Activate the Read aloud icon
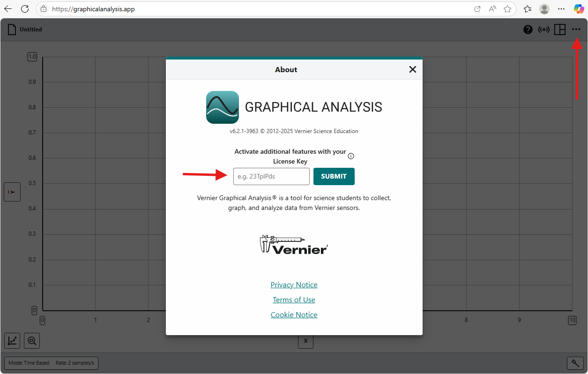The height and width of the screenshot is (374, 588). click(x=492, y=9)
